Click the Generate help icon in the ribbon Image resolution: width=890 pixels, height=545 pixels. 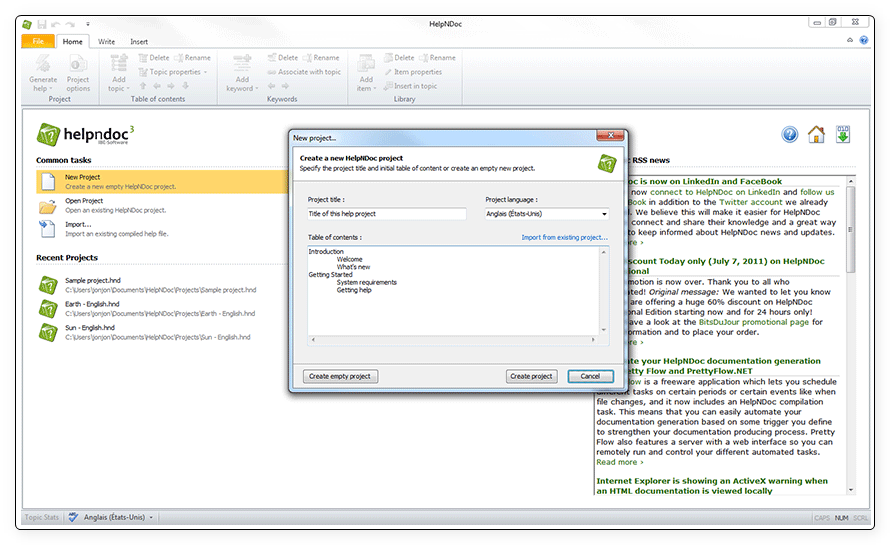tap(43, 64)
